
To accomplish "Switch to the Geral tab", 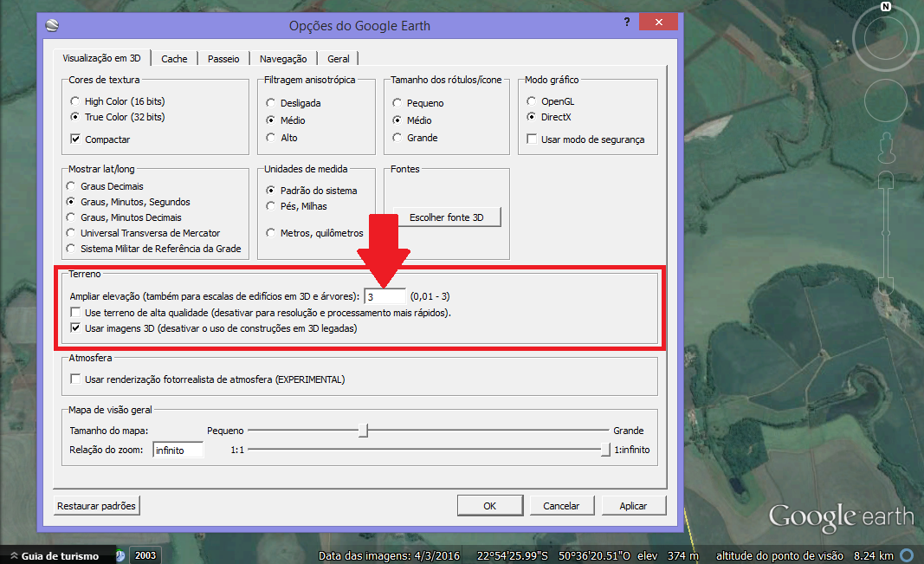I will pos(339,59).
